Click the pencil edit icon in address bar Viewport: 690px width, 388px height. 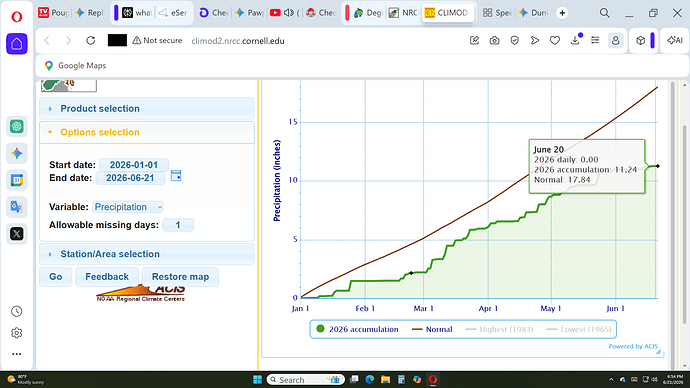[474, 40]
